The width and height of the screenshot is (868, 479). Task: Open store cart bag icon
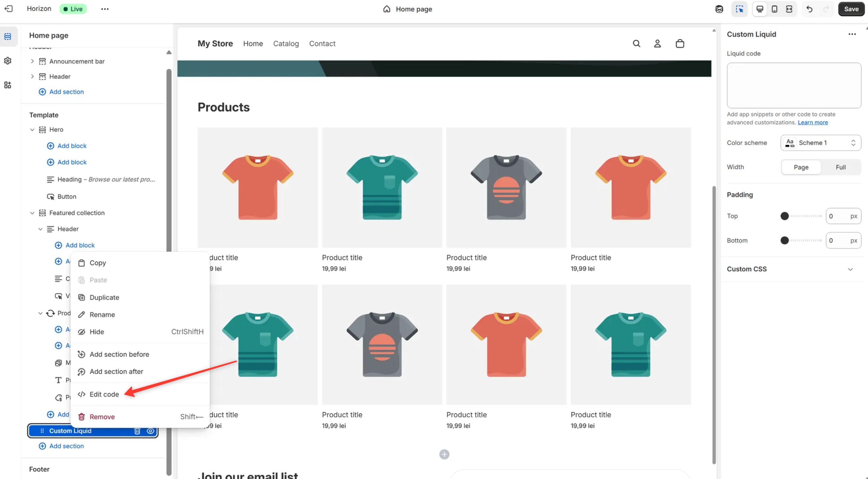click(x=680, y=43)
